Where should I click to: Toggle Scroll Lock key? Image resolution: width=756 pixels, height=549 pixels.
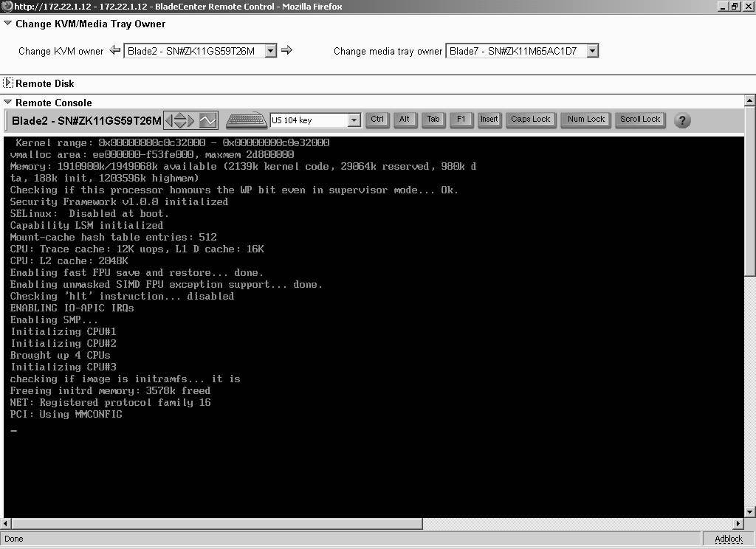pos(640,120)
